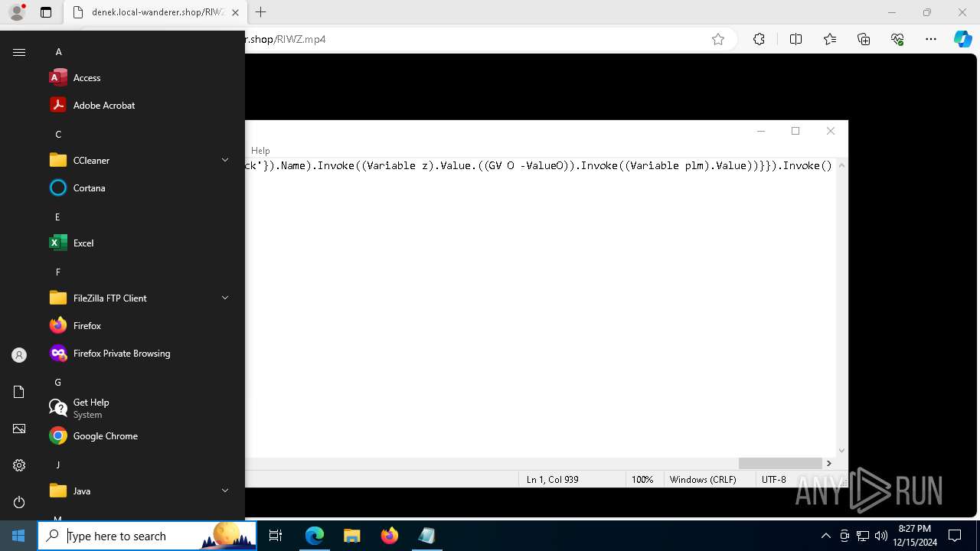Open Edge Extensions icon

click(759, 39)
